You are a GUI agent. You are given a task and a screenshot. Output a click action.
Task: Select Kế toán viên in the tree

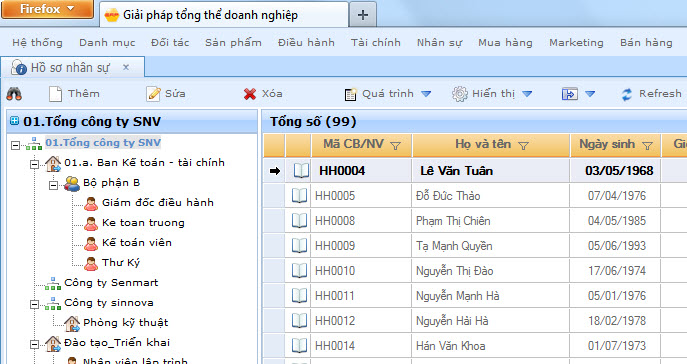pyautogui.click(x=137, y=243)
